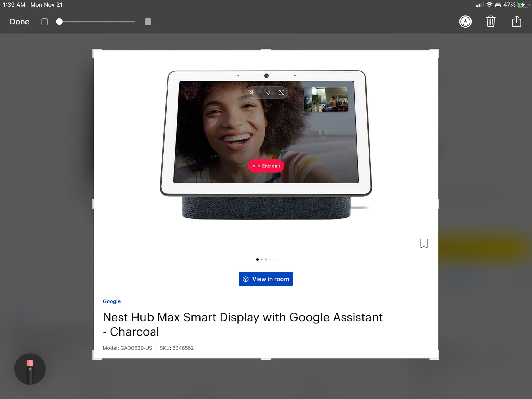The image size is (532, 399).
Task: Click the bookmark save icon
Action: 424,243
